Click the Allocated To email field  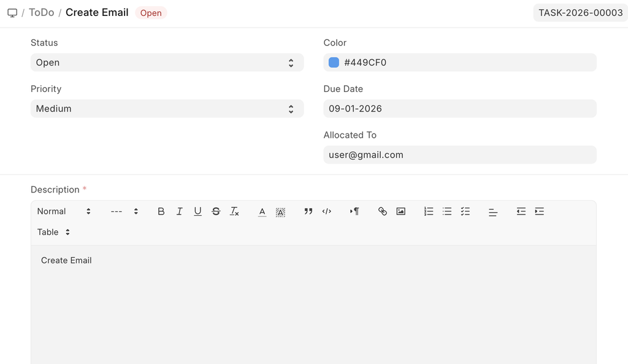click(x=459, y=155)
